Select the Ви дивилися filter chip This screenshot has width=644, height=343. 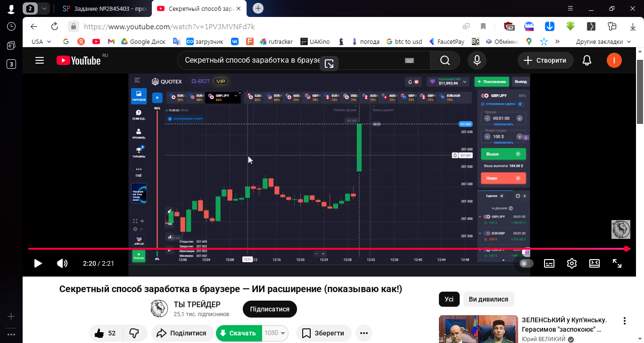pos(488,299)
